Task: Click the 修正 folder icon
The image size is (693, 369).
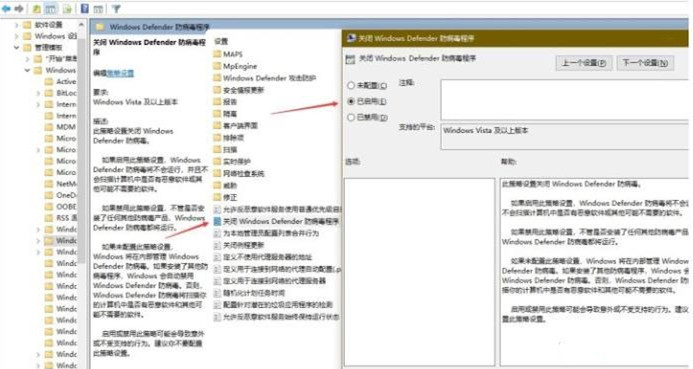Action: (x=217, y=197)
